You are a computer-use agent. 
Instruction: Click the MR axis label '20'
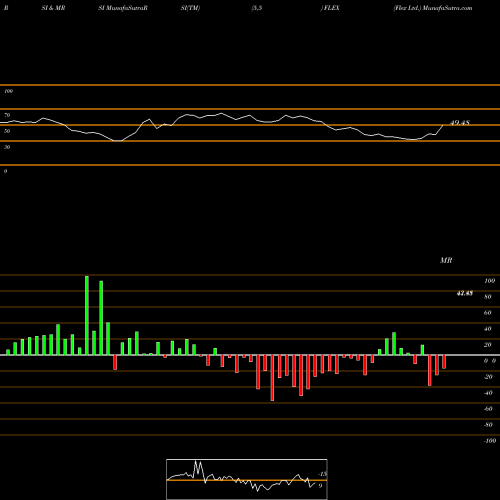click(488, 345)
